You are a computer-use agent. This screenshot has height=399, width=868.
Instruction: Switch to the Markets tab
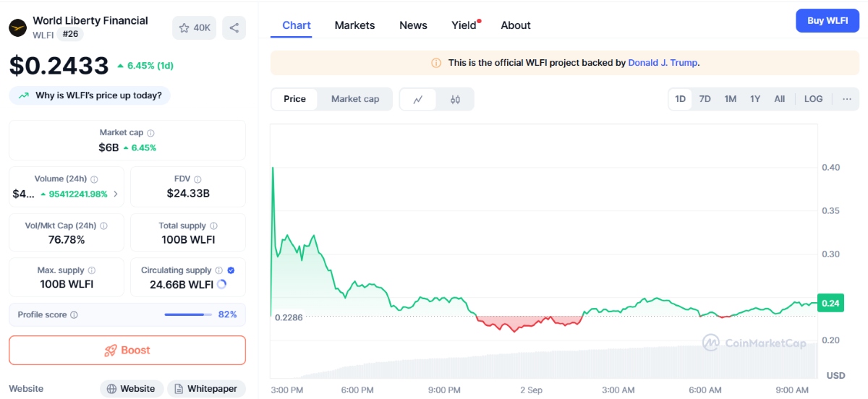354,25
